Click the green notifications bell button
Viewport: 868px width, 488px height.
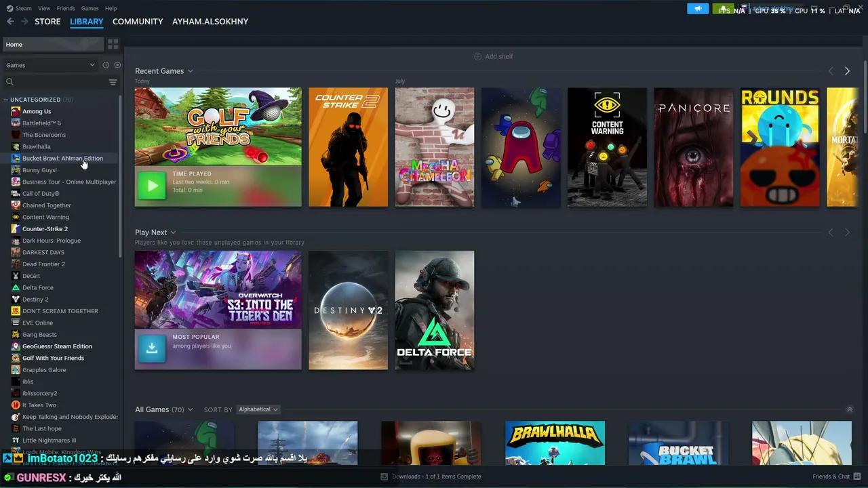[723, 9]
